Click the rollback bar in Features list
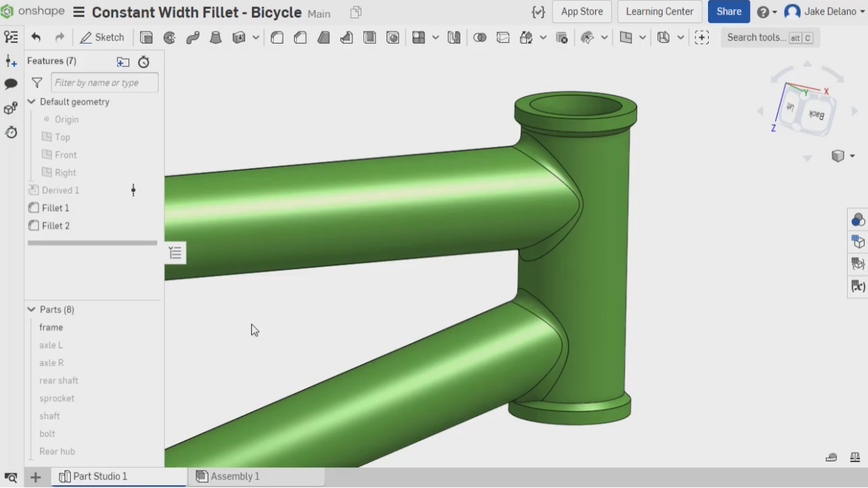This screenshot has width=868, height=488. click(93, 243)
